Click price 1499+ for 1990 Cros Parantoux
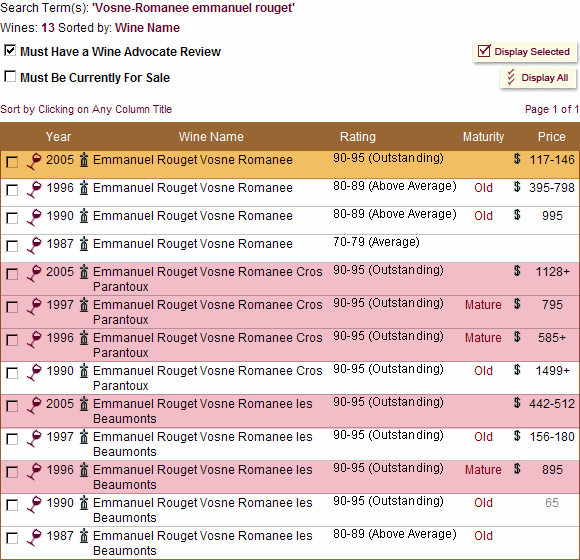Image resolution: width=580 pixels, height=560 pixels. 553,371
